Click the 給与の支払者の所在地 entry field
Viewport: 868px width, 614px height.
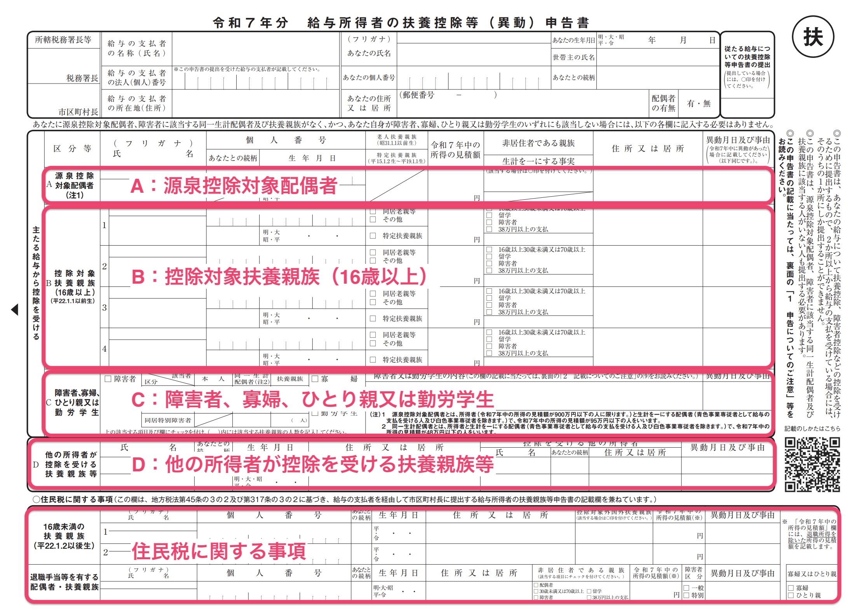pyautogui.click(x=256, y=103)
